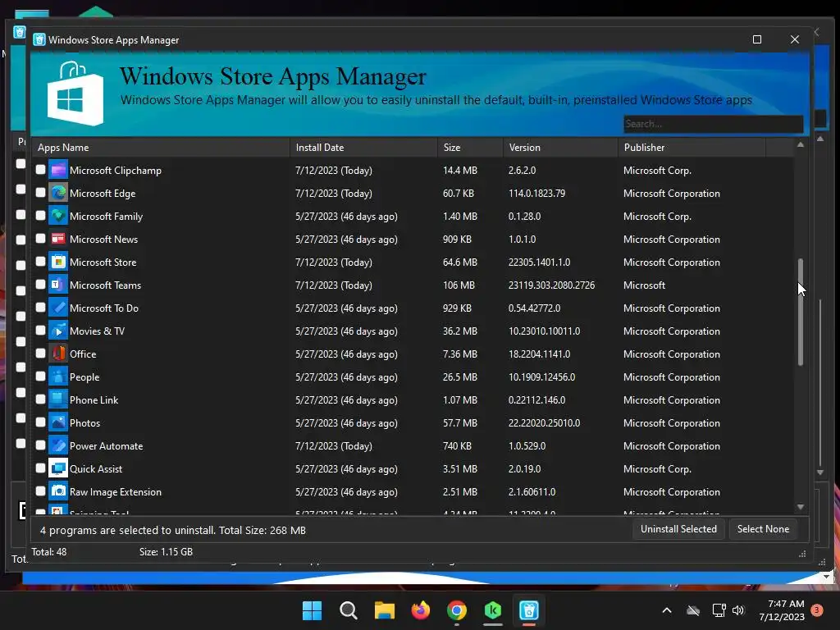Click the resize grip at status bar corner
The height and width of the screenshot is (630, 840).
click(x=802, y=555)
